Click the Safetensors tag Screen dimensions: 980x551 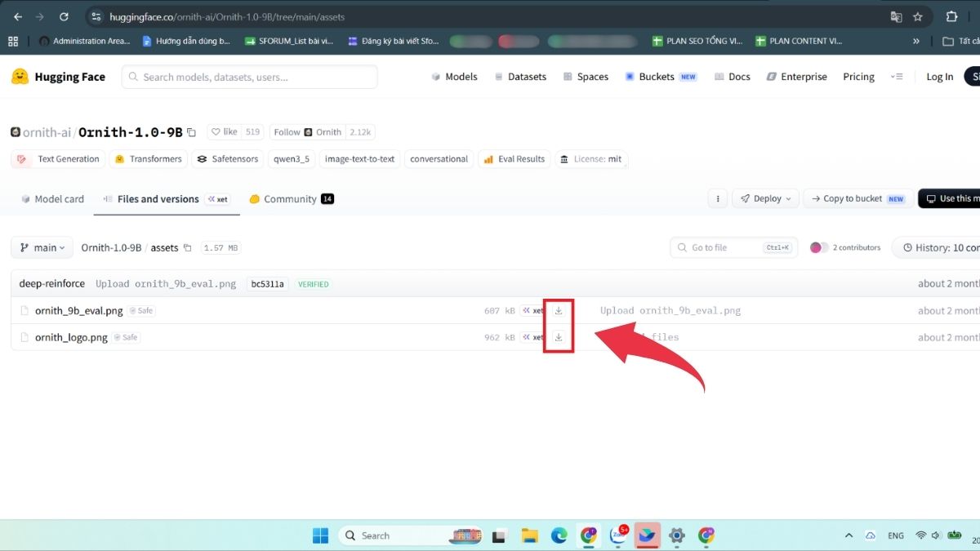227,159
